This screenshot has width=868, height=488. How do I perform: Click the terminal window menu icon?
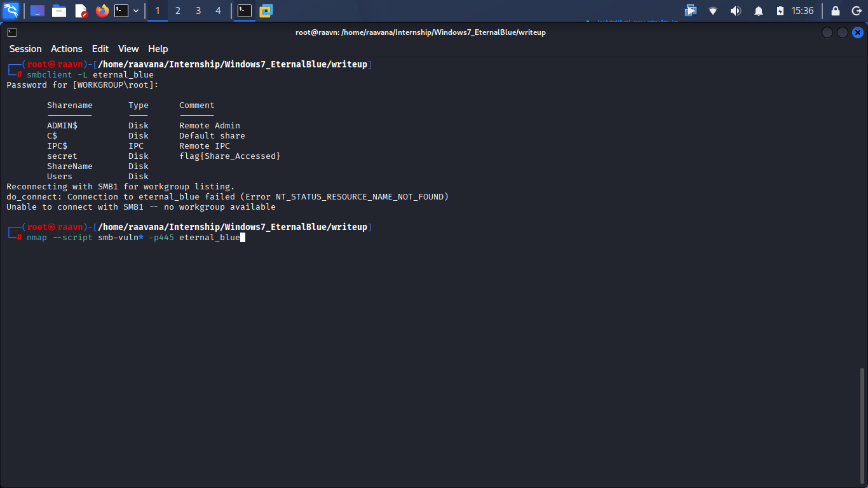click(12, 32)
